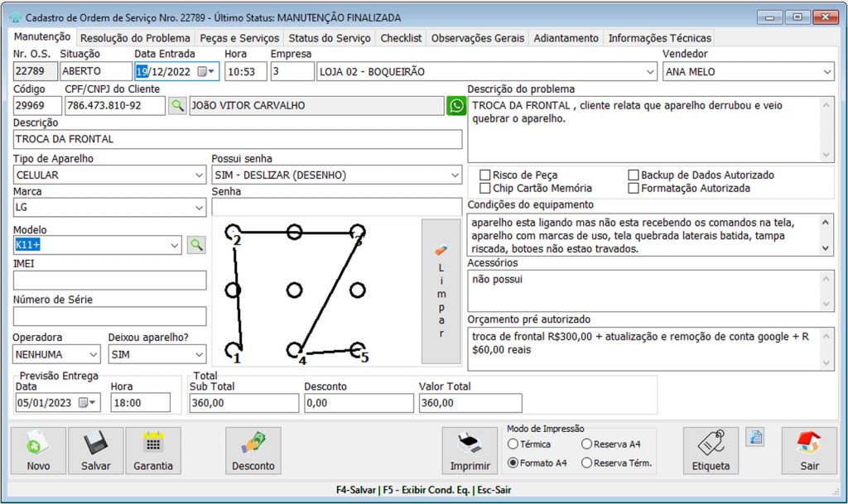Search for device model with magnifier
848x504 pixels.
click(195, 245)
